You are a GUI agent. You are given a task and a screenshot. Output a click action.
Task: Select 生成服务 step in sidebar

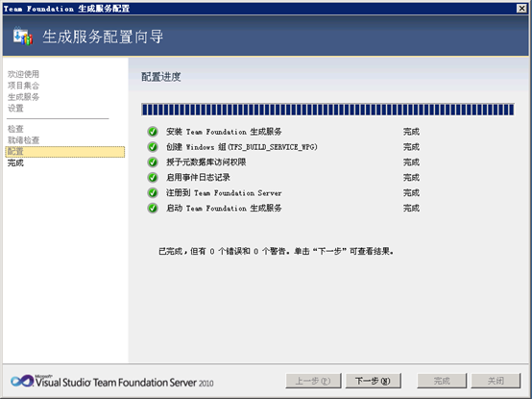click(x=23, y=97)
